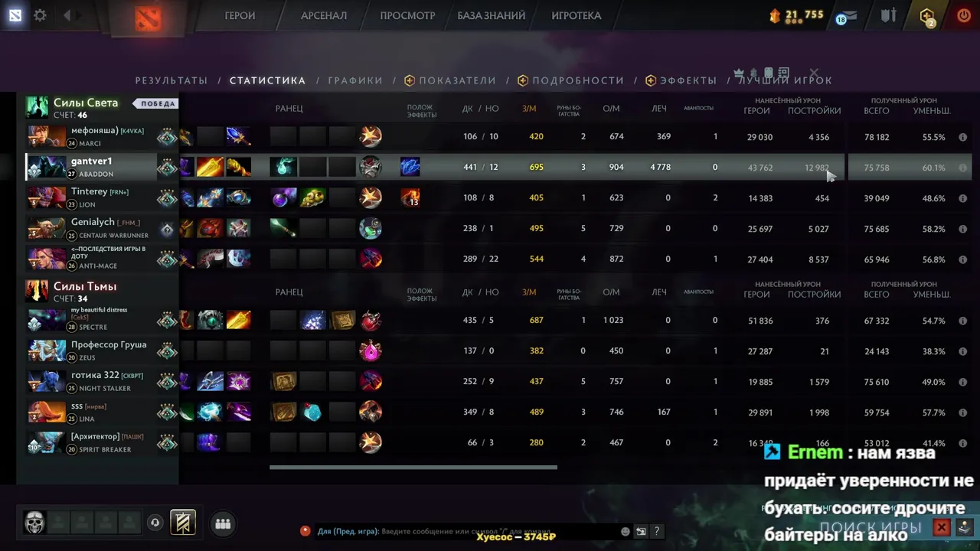
Task: Click the emoji icon in chat bar
Action: [626, 531]
